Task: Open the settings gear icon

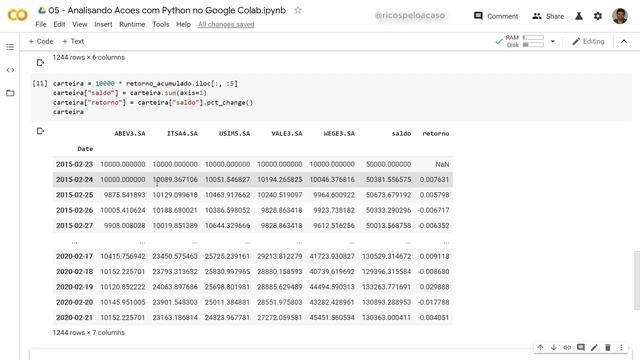Action: point(598,16)
